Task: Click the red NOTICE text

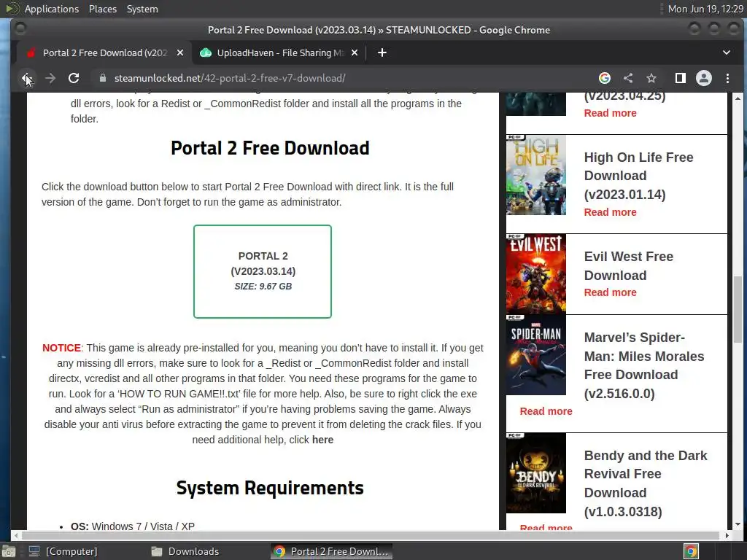Action: (x=61, y=348)
